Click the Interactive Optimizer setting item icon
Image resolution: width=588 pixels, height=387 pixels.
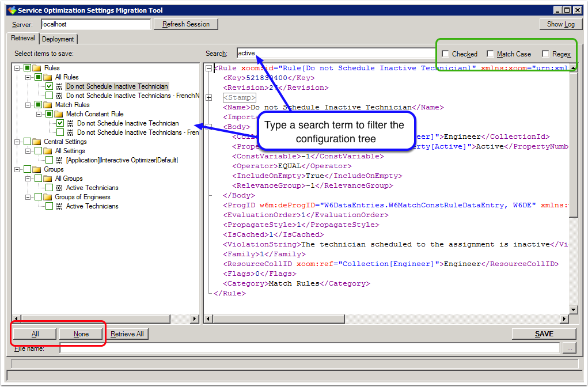point(59,160)
